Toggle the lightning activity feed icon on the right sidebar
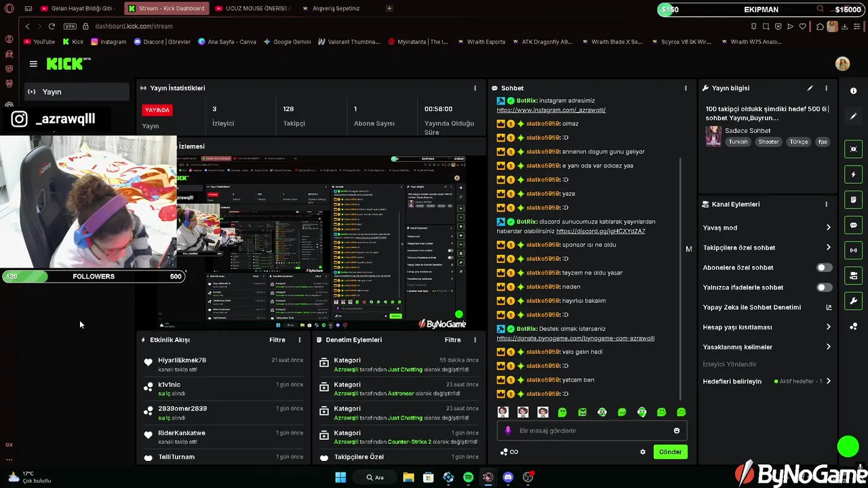The width and height of the screenshot is (868, 488). (x=853, y=174)
